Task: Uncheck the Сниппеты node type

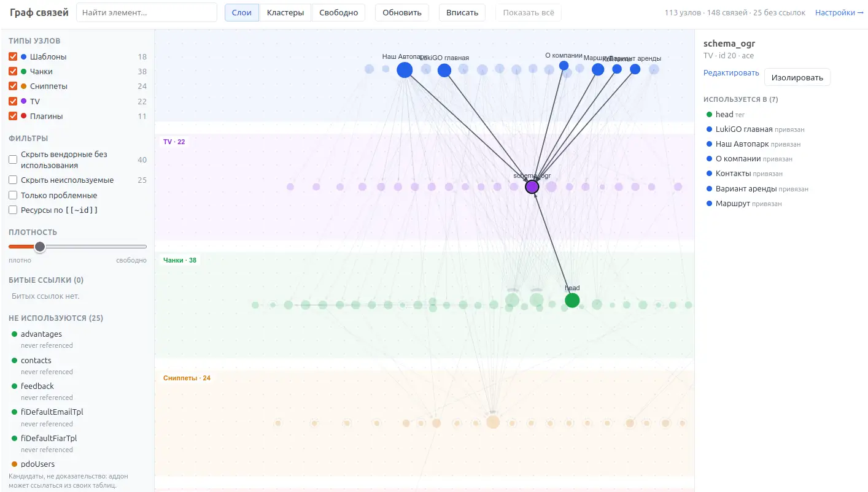Action: [13, 86]
